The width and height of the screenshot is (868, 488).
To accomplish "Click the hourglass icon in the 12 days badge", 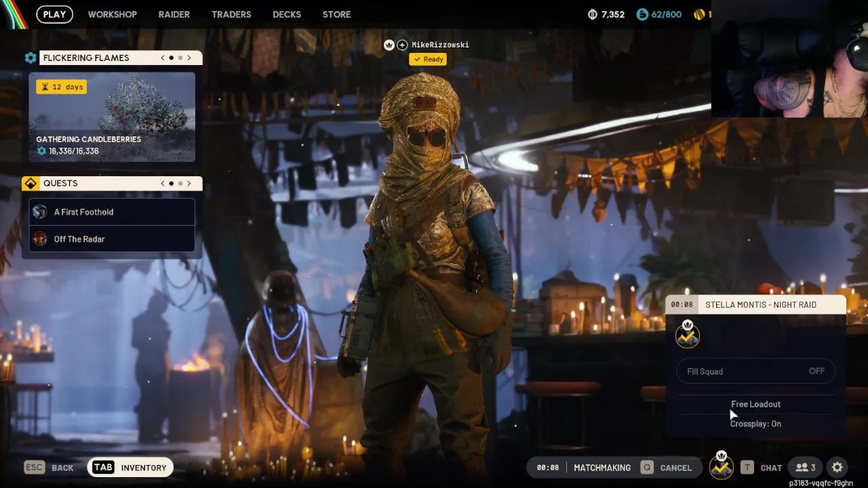I will coord(45,87).
